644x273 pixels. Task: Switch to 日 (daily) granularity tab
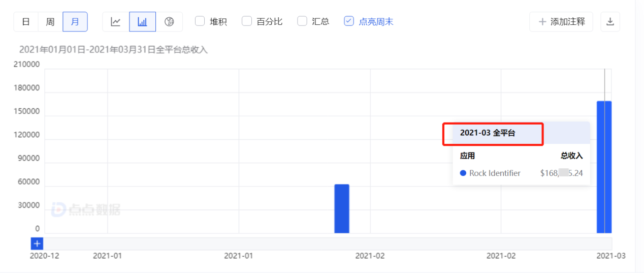coord(26,22)
